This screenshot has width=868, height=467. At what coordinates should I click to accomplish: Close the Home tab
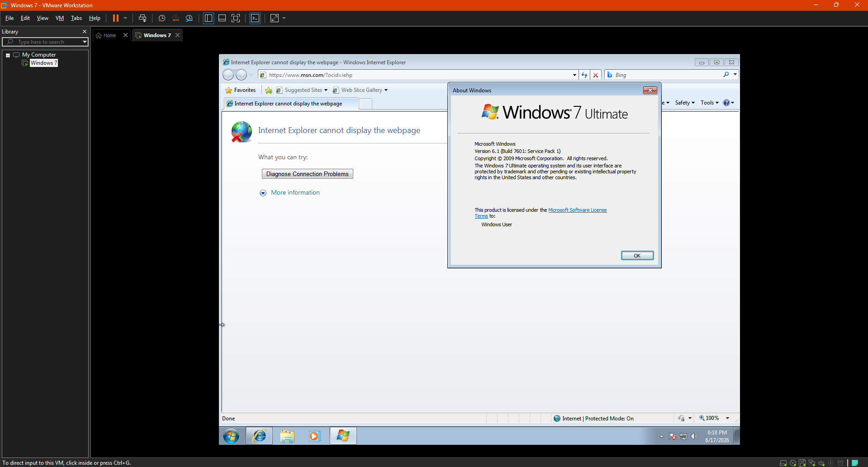click(x=126, y=35)
